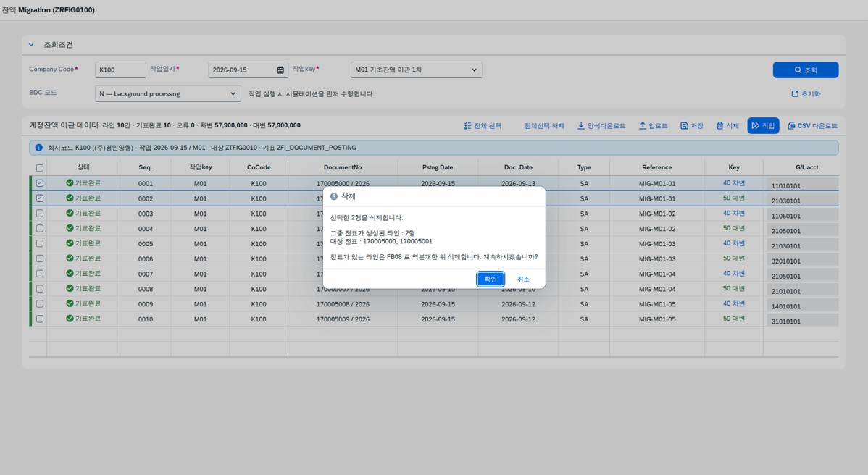
Task: Cancel the delete dialog with 취소
Action: 523,279
